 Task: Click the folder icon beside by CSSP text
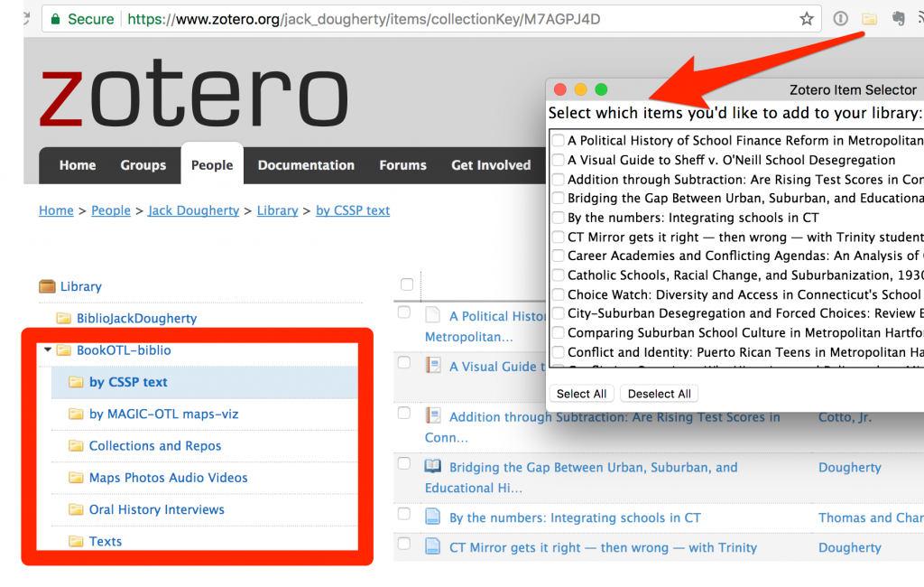(x=76, y=382)
